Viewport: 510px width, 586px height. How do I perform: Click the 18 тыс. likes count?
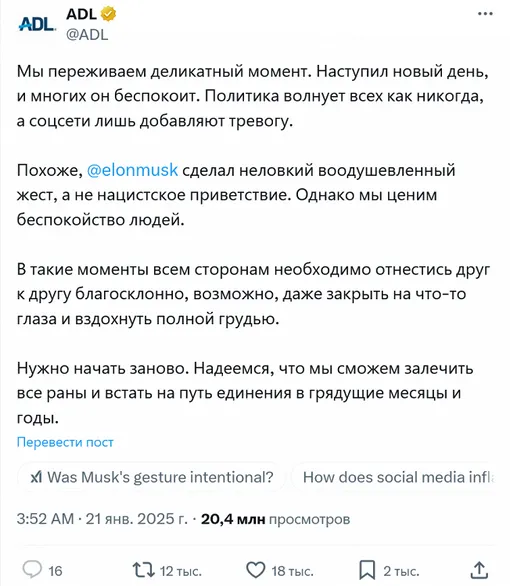(292, 571)
